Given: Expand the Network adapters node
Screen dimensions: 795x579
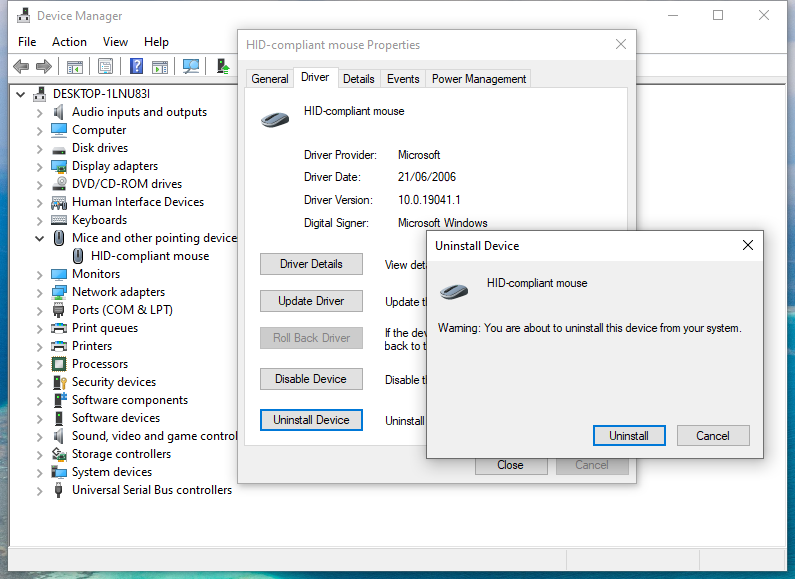Looking at the screenshot, I should pos(40,292).
